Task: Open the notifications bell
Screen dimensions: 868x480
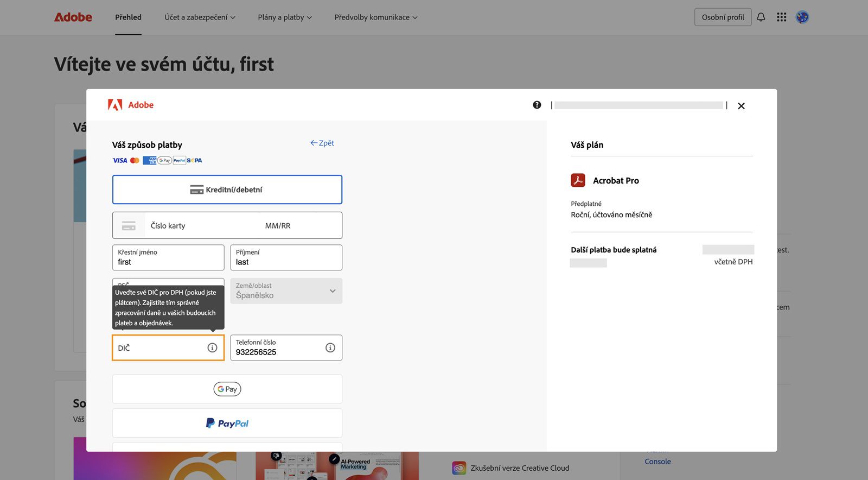Action: coord(761,17)
